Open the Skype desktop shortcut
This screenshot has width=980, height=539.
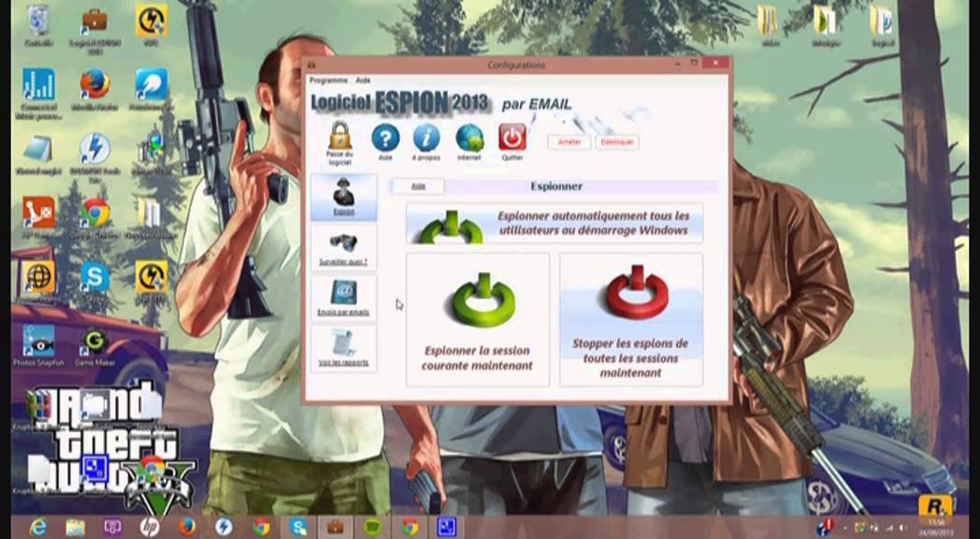95,277
